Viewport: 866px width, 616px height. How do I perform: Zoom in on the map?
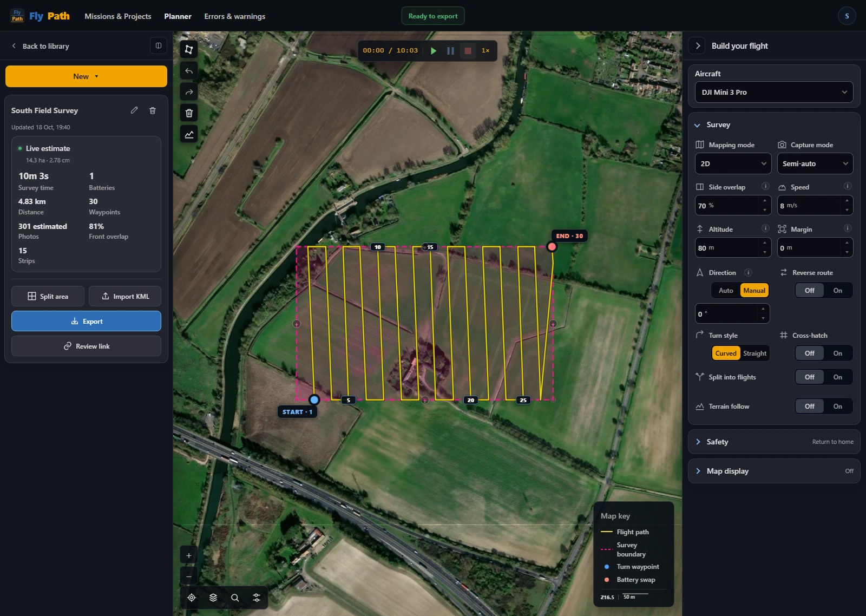point(189,555)
